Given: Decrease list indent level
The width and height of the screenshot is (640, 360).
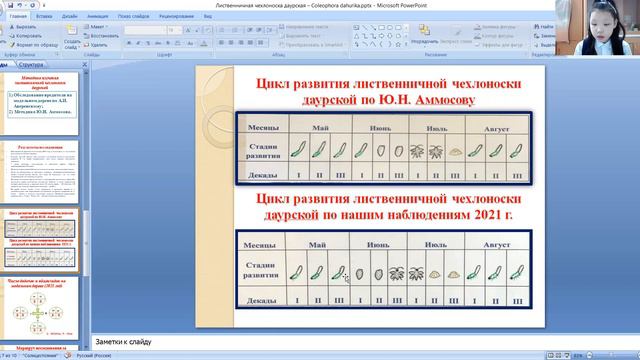Looking at the screenshot, I should [x=250, y=30].
